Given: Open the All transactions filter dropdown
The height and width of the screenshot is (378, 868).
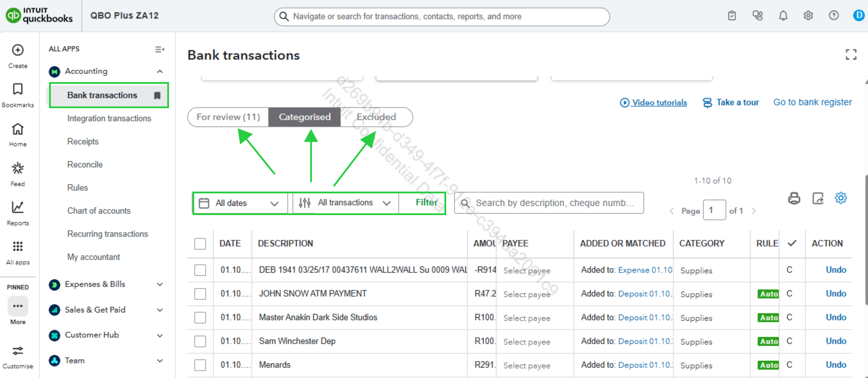Looking at the screenshot, I should coord(345,203).
